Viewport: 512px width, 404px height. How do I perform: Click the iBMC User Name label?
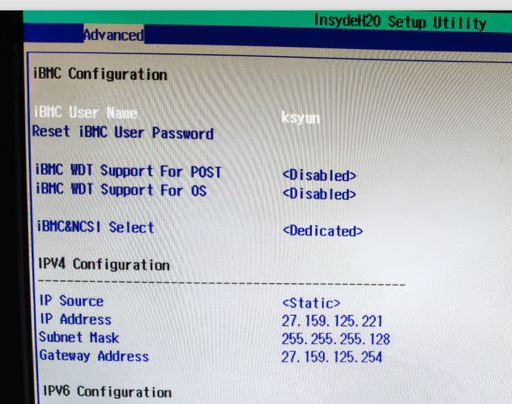pyautogui.click(x=85, y=113)
